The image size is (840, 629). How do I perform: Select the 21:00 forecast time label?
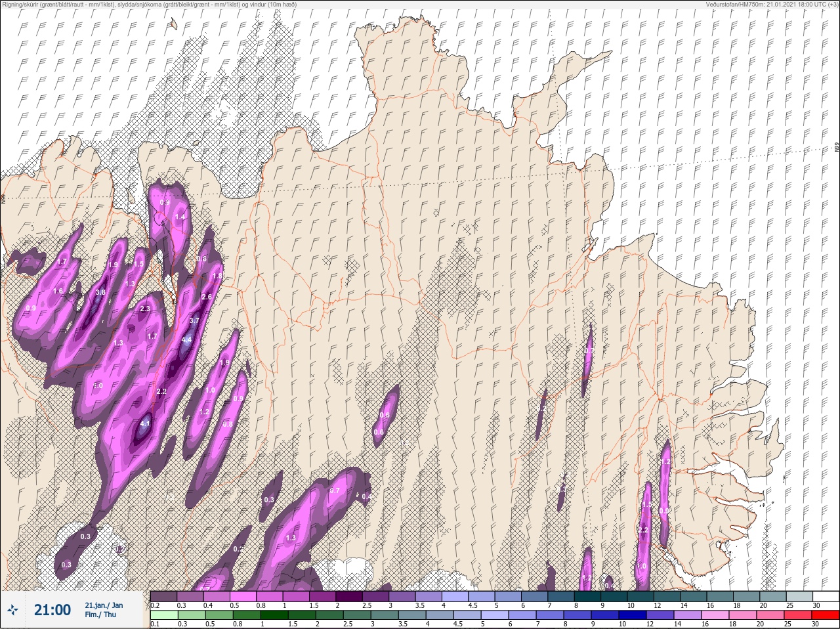point(52,610)
